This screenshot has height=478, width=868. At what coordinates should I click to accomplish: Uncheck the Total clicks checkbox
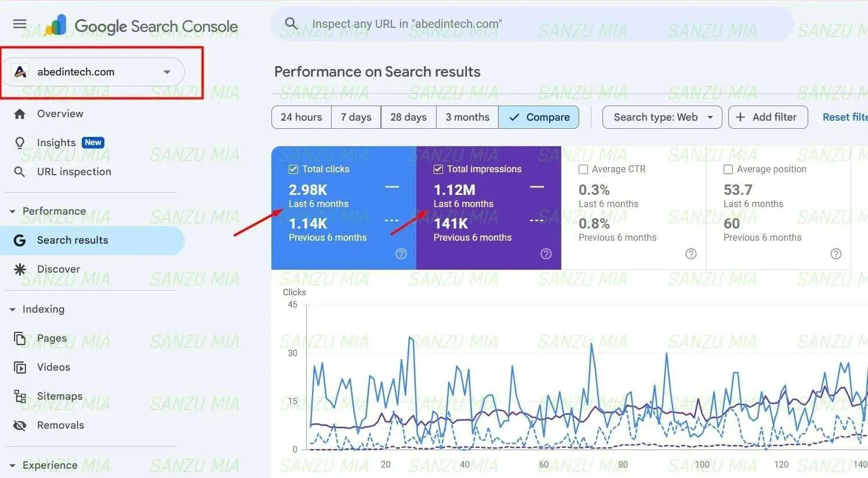(293, 169)
